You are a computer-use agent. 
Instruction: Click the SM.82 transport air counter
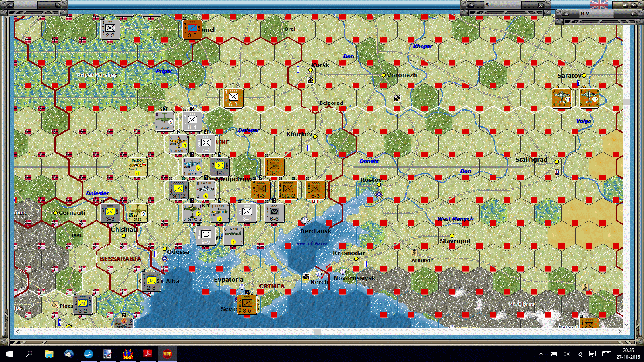tap(137, 213)
